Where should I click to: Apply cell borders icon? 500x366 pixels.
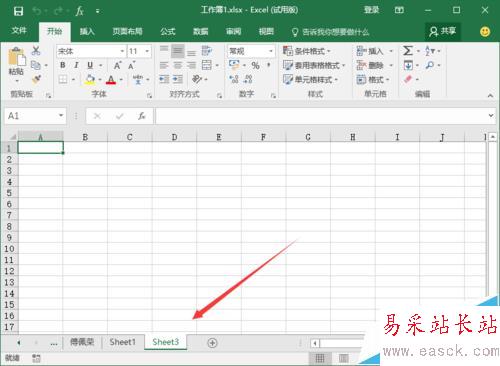63,79
